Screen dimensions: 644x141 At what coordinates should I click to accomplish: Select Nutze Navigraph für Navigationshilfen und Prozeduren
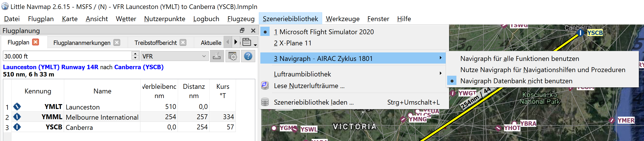tap(543, 70)
